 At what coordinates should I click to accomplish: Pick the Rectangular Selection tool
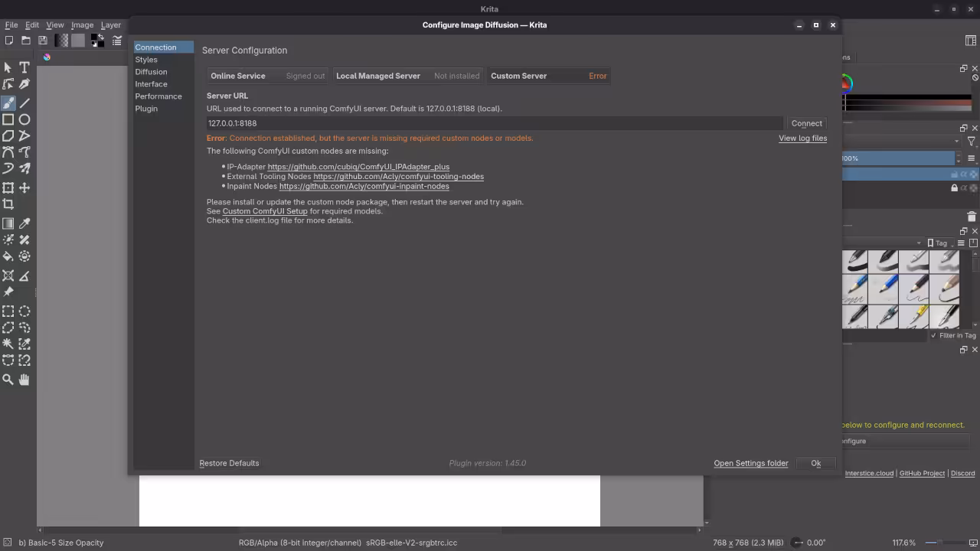coord(8,311)
